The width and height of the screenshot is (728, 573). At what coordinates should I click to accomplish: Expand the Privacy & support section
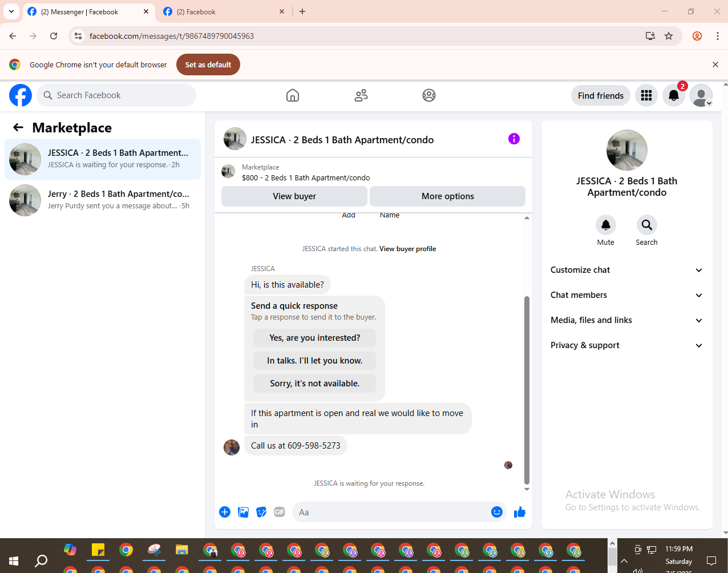pyautogui.click(x=627, y=345)
